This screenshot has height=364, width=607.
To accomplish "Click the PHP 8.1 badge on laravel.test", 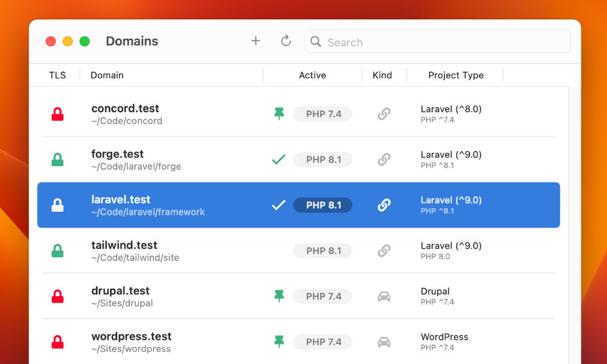I will click(323, 205).
